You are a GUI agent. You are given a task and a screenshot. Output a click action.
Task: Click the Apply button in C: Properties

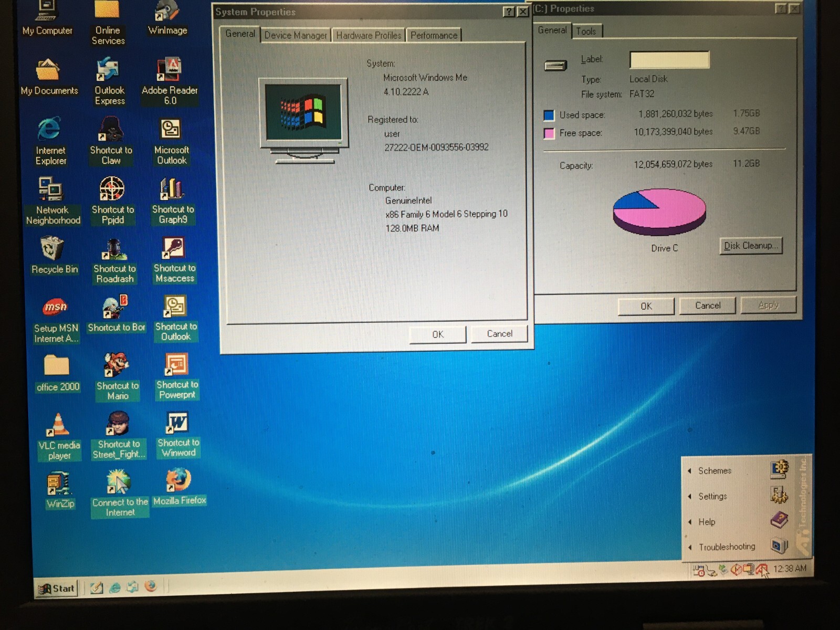769,305
